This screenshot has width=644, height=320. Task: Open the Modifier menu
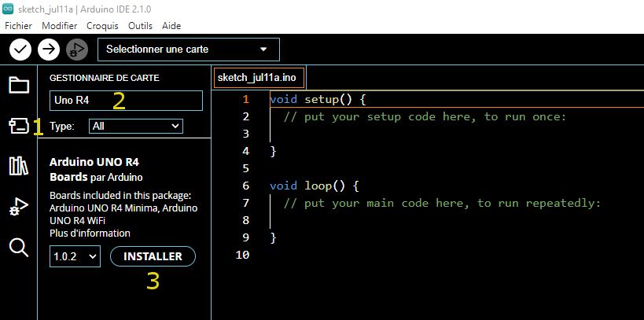coord(60,26)
